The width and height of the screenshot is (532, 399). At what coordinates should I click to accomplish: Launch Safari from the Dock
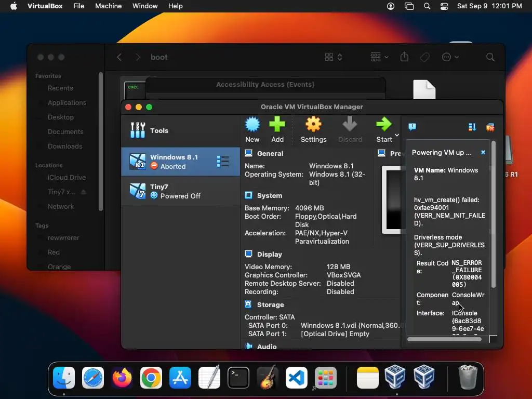pos(93,377)
